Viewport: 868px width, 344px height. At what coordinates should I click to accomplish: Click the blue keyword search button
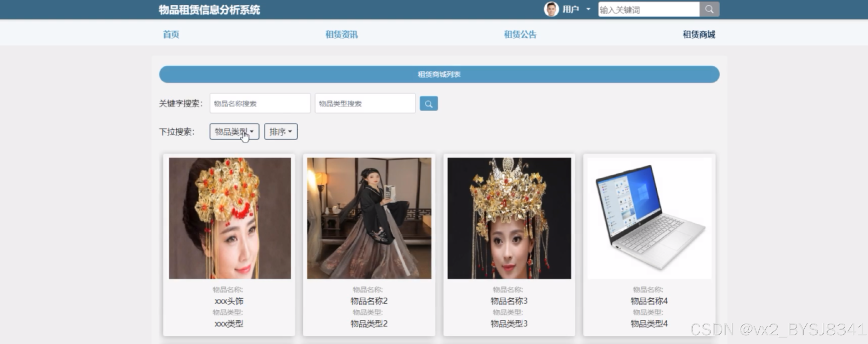tap(429, 104)
